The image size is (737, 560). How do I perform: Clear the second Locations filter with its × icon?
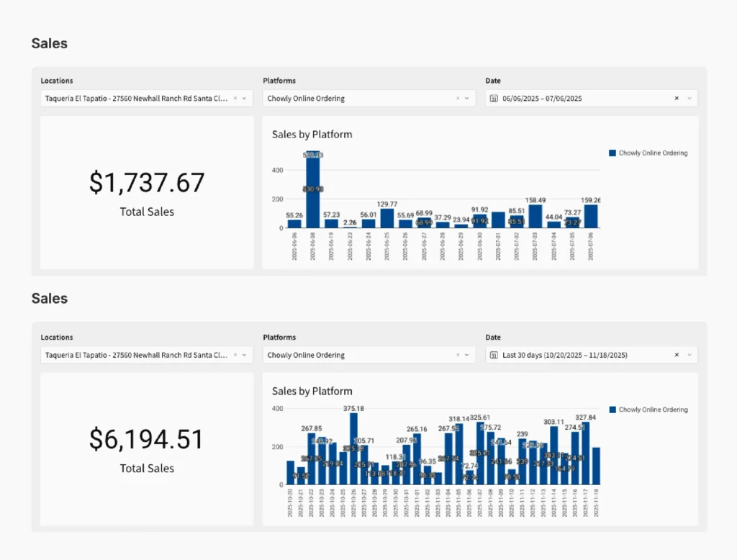[x=235, y=355]
